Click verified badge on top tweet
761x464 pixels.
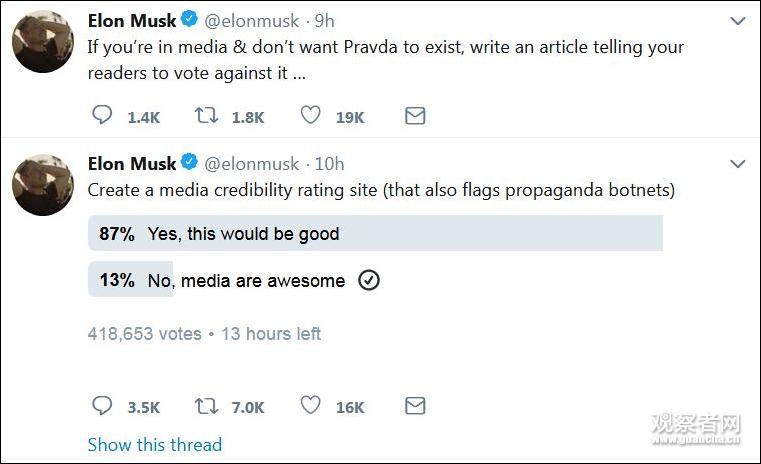coord(189,20)
